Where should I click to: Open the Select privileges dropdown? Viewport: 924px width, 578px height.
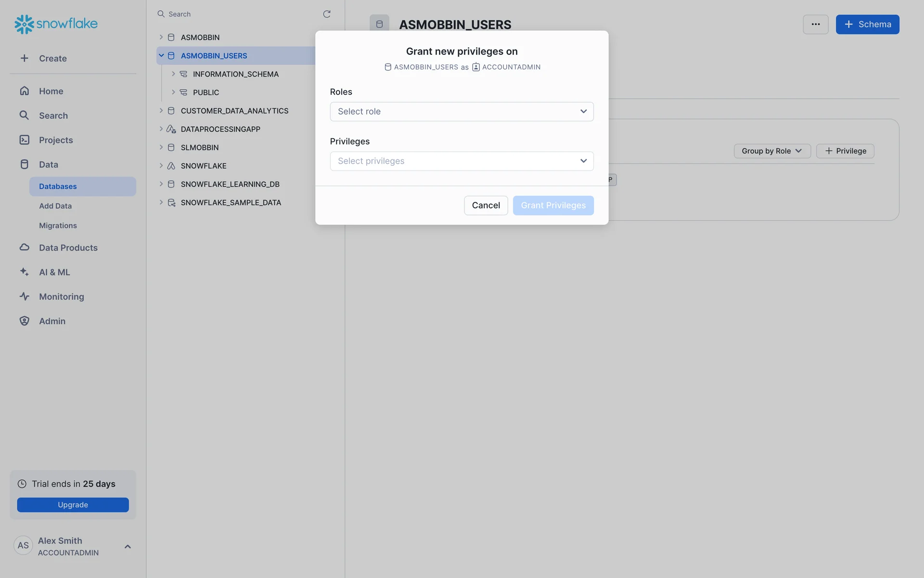(x=462, y=161)
